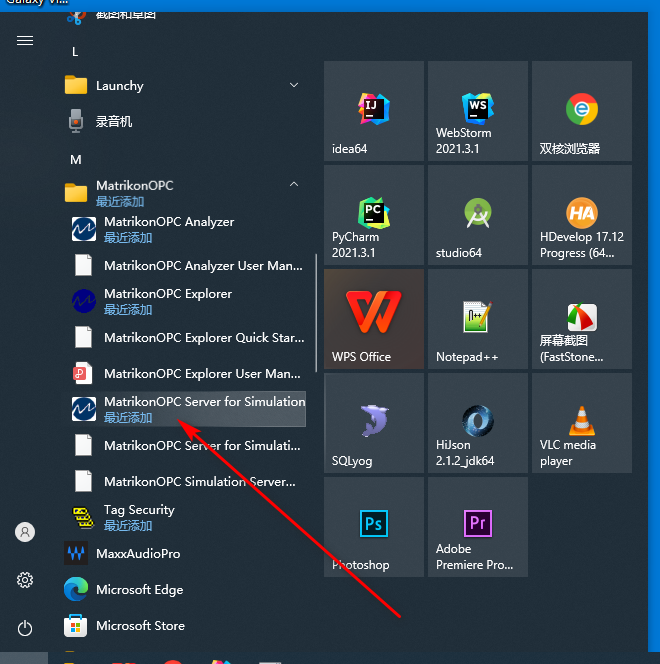This screenshot has height=664, width=660.
Task: Open the idea64 IntelliJ tile
Action: [x=373, y=111]
